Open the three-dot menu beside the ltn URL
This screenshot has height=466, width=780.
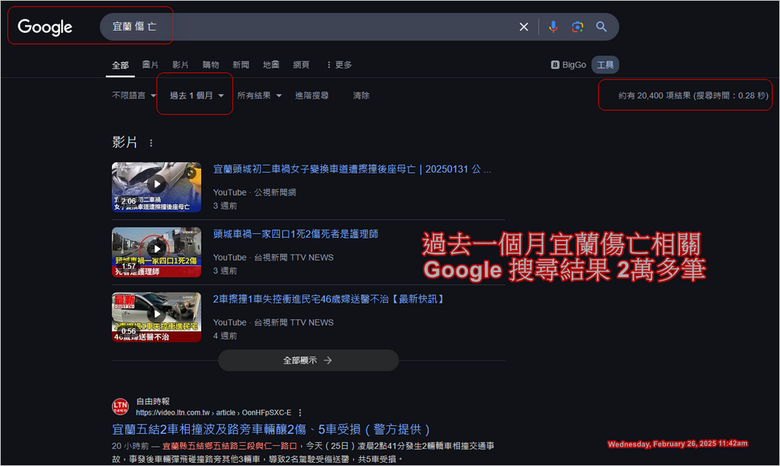[x=300, y=413]
